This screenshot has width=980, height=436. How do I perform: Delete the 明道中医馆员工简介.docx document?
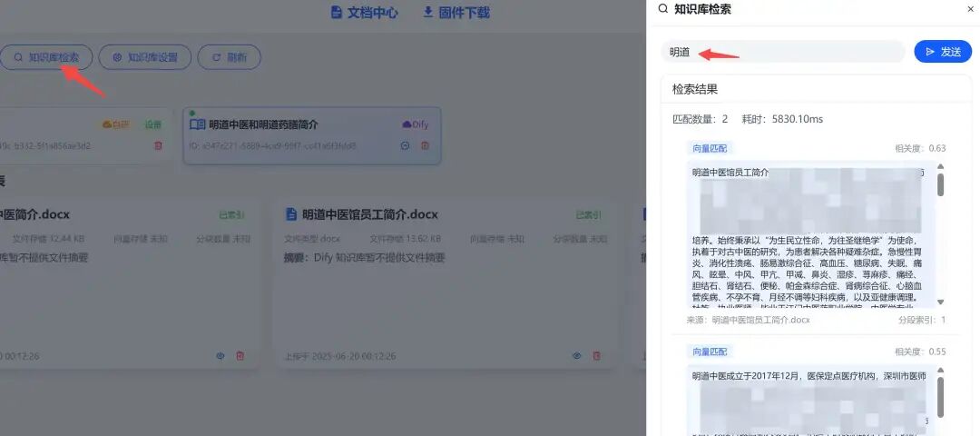pyautogui.click(x=597, y=356)
